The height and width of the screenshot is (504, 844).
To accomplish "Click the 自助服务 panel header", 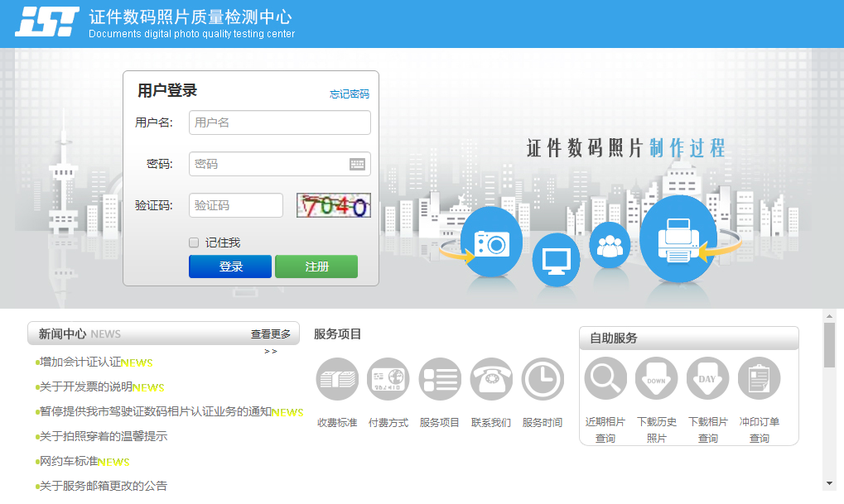I will [x=689, y=338].
